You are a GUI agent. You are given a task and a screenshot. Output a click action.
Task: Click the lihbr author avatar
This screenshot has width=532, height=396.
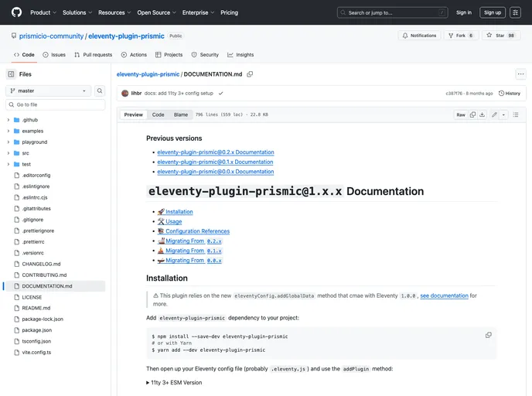124,94
